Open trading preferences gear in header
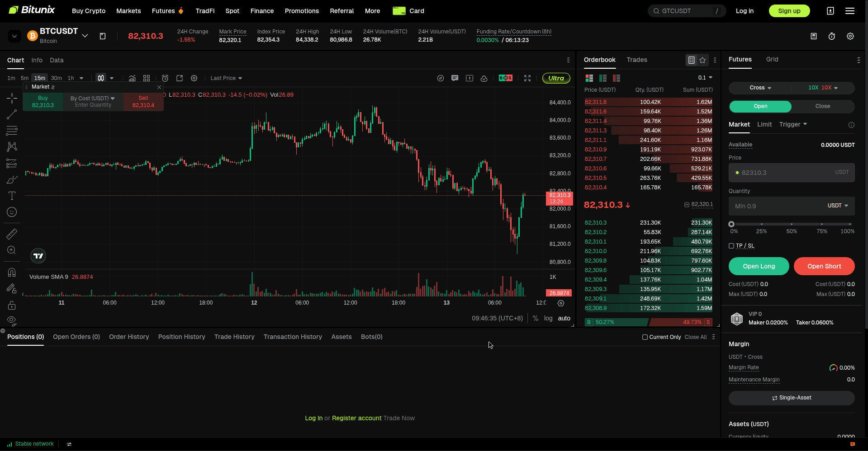Image resolution: width=868 pixels, height=451 pixels. [x=850, y=36]
